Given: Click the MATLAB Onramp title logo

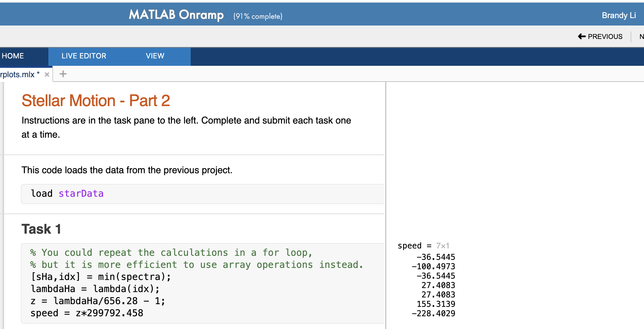Looking at the screenshot, I should 176,14.
